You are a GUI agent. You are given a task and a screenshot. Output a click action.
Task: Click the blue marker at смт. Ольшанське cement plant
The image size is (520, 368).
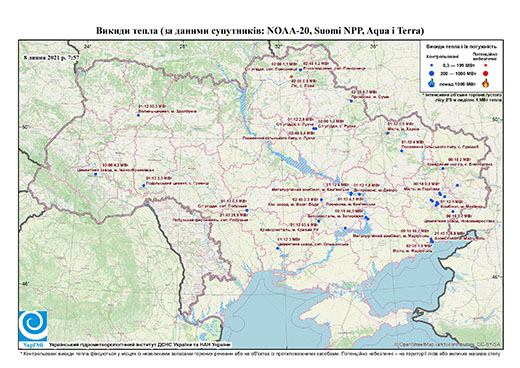click(x=278, y=248)
